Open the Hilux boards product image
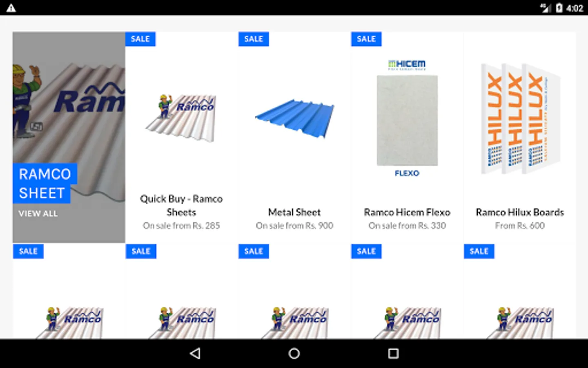This screenshot has width=588, height=368. pyautogui.click(x=520, y=119)
